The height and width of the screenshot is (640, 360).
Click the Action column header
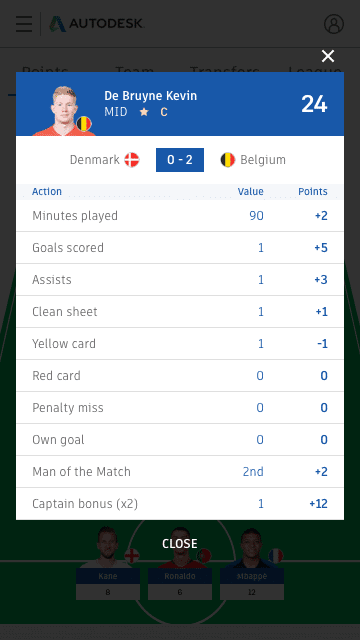click(x=47, y=191)
